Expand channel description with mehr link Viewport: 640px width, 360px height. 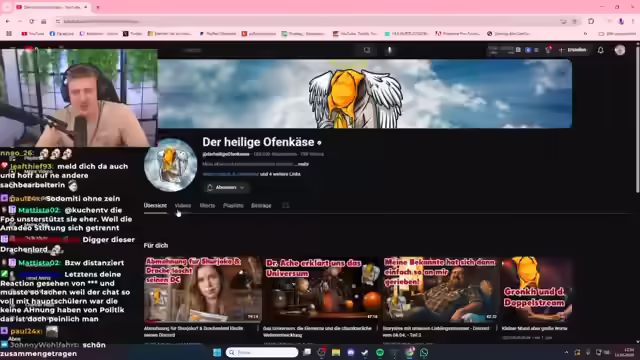(x=302, y=164)
